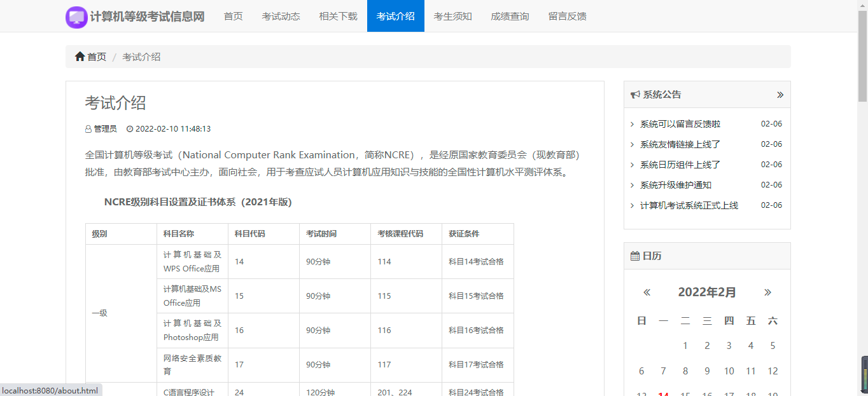Open announcement 计算机考试系统正式上线
Screen dimensions: 868x396
point(689,205)
